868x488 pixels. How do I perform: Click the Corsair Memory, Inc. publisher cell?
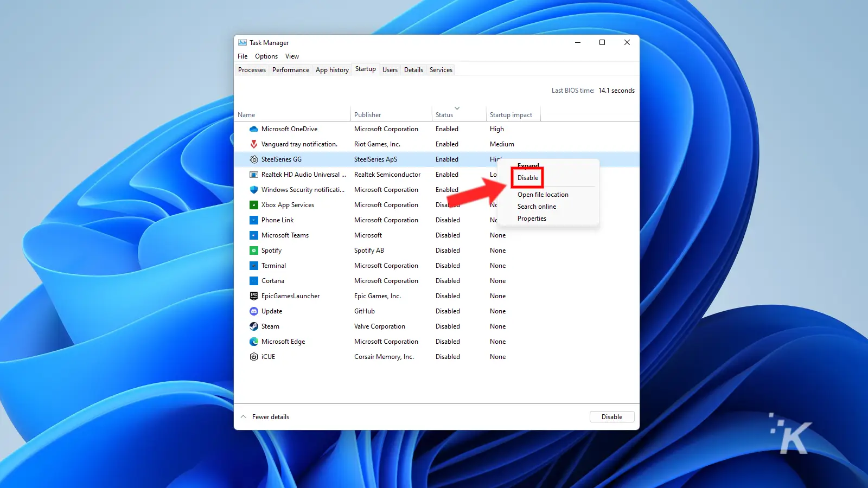pos(384,357)
